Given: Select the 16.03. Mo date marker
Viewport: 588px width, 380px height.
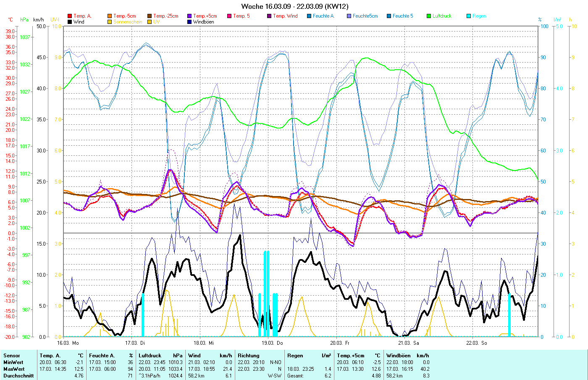Looking at the screenshot, I should point(68,343).
